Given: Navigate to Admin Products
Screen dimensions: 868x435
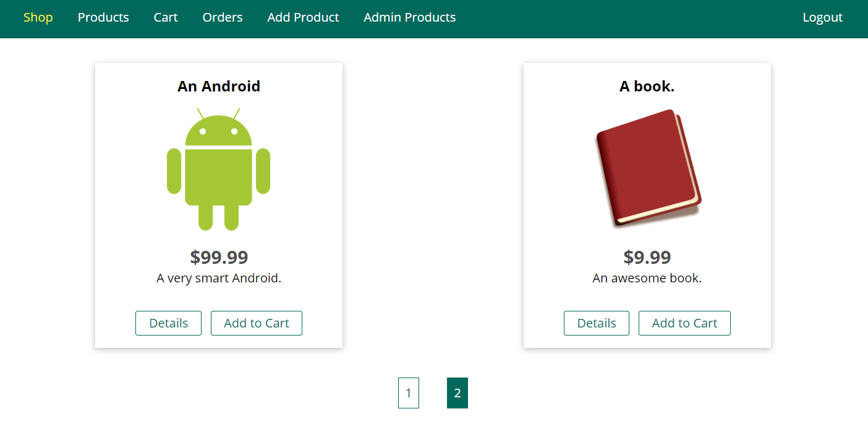Looking at the screenshot, I should (409, 17).
